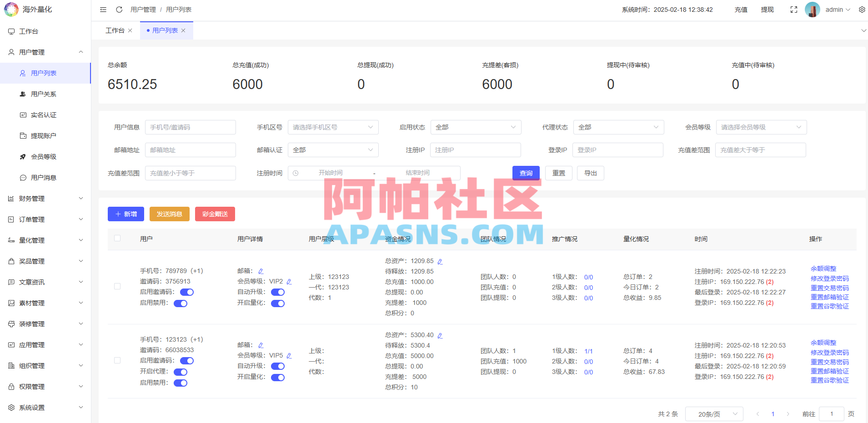Open the admin account menu
This screenshot has width=868, height=423.
click(836, 9)
